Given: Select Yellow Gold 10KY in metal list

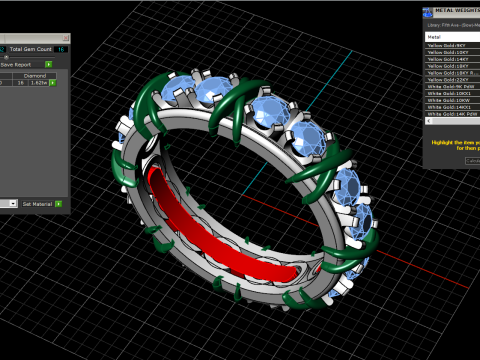Looking at the screenshot, I should click(452, 52).
